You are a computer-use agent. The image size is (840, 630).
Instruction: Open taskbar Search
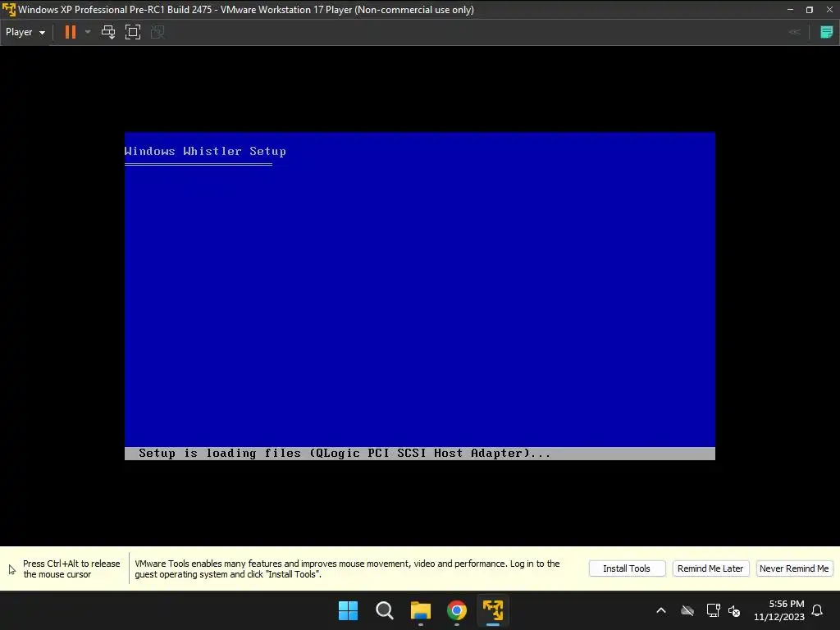[385, 610]
